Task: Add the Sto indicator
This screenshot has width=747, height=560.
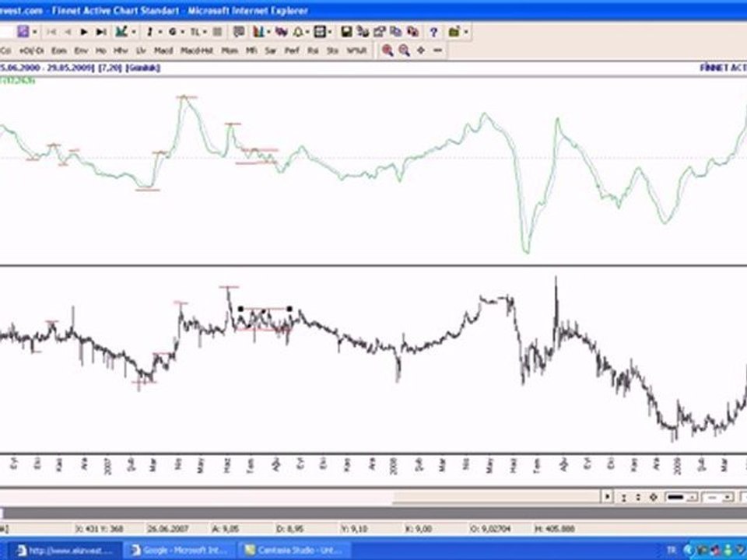Action: (x=332, y=51)
